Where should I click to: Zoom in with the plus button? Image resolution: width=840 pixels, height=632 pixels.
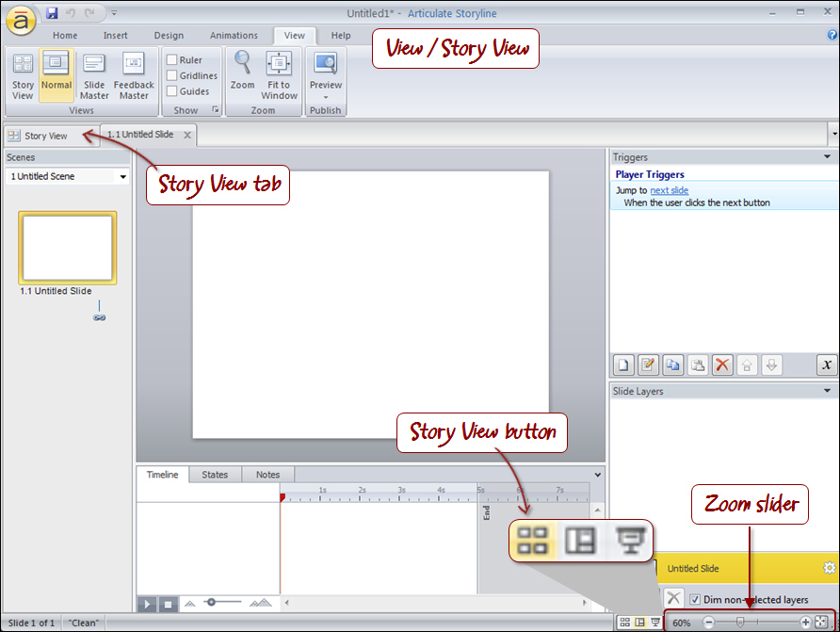coord(805,623)
